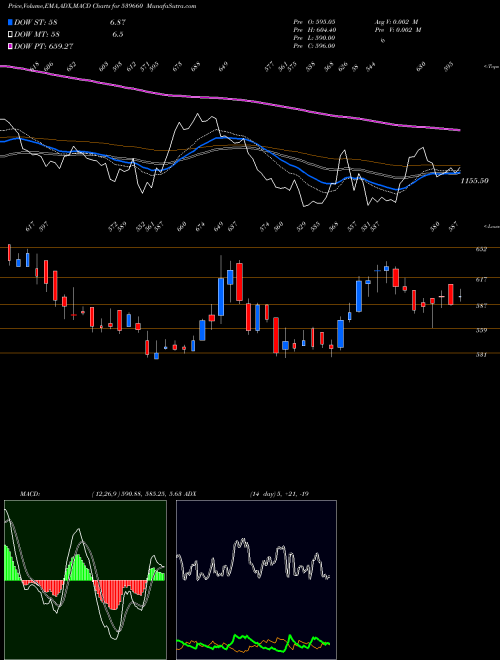500x660 pixels.
Task: Click the 632 price axis label
Action: tap(481, 249)
